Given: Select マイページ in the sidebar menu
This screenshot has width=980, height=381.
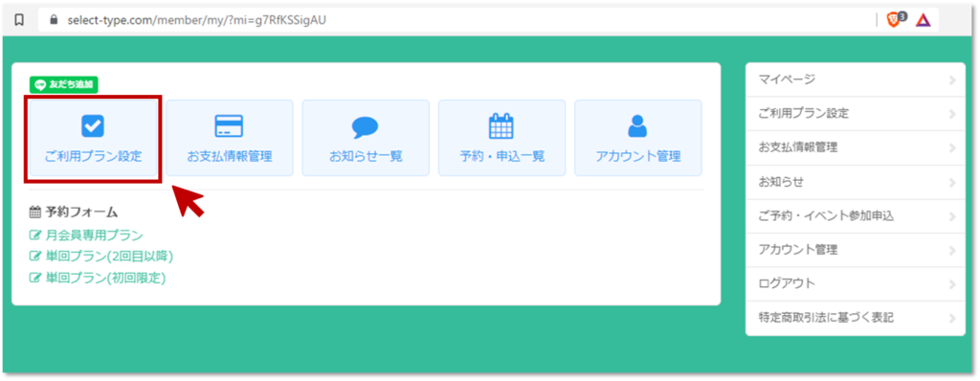Looking at the screenshot, I should (x=855, y=80).
